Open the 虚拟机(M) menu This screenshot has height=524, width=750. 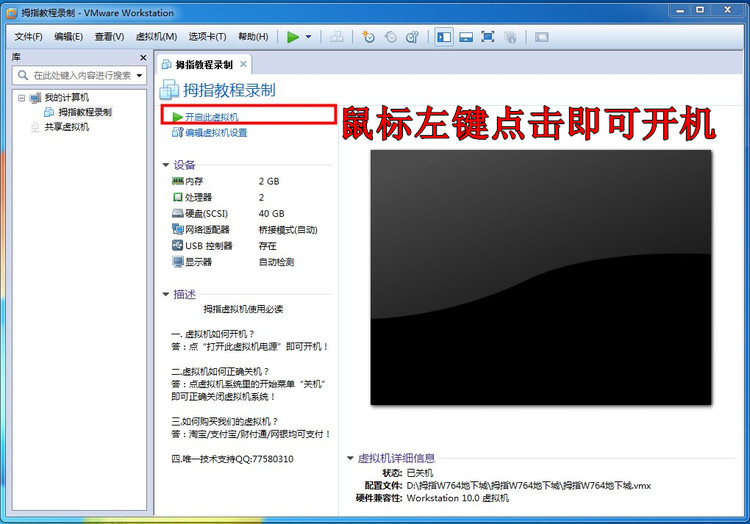click(156, 37)
